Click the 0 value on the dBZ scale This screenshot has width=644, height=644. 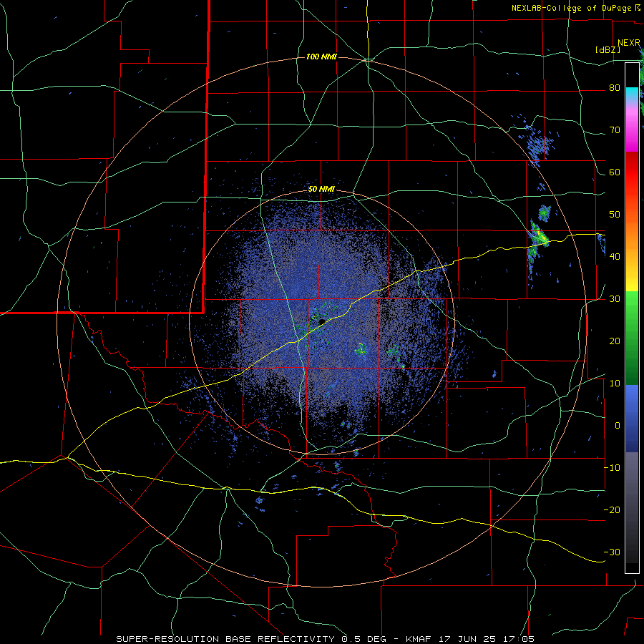click(618, 426)
